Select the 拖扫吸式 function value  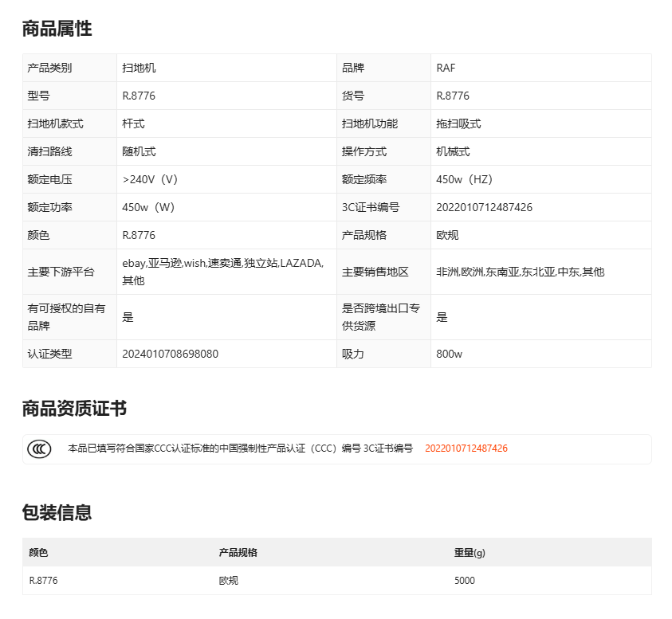click(x=458, y=123)
